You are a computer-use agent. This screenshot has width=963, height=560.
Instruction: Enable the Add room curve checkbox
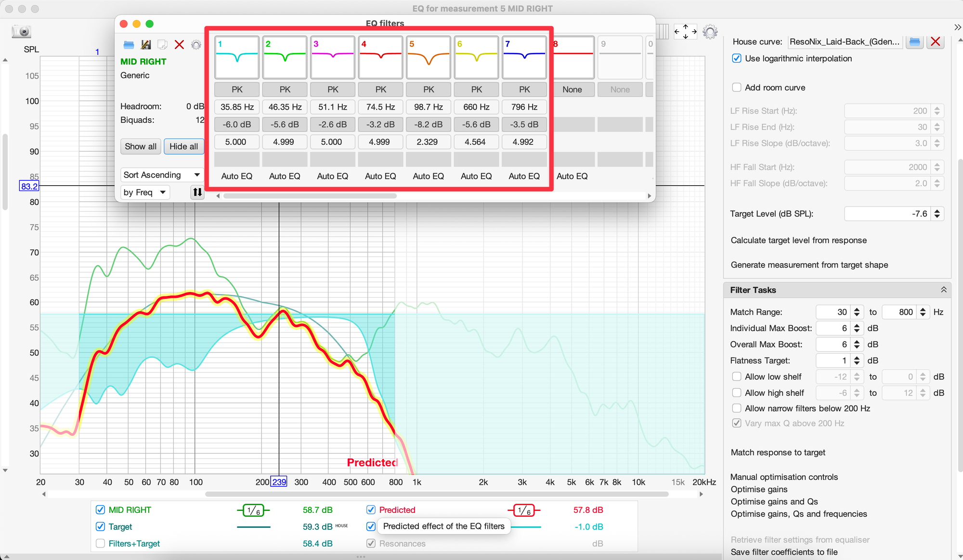pos(736,88)
